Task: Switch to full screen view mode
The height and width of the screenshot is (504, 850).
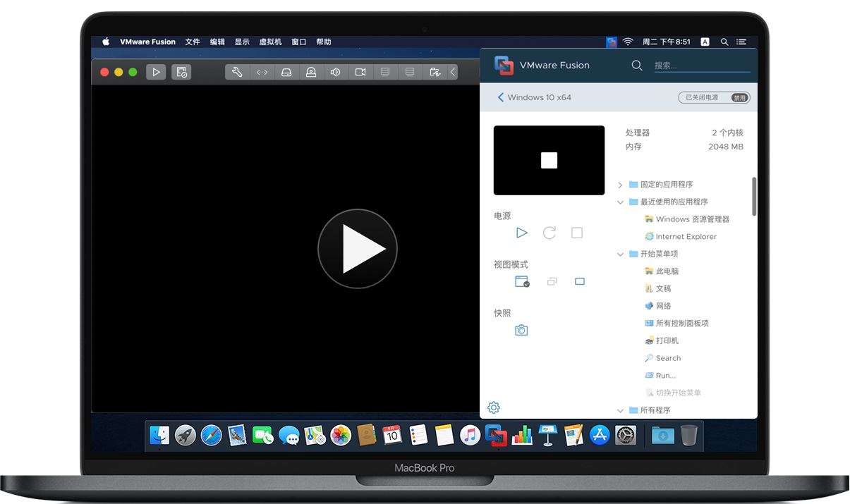Action: pos(580,281)
